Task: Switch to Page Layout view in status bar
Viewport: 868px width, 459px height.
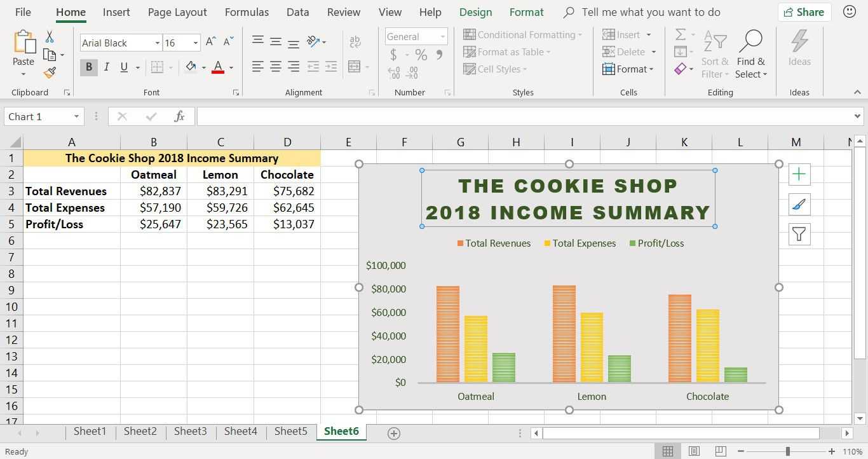Action: pos(694,451)
